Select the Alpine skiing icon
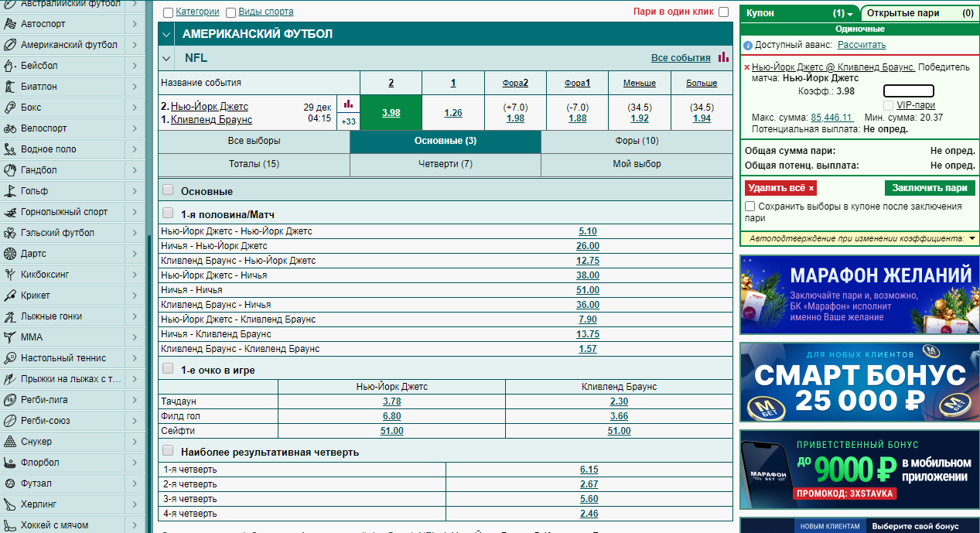 tap(10, 212)
